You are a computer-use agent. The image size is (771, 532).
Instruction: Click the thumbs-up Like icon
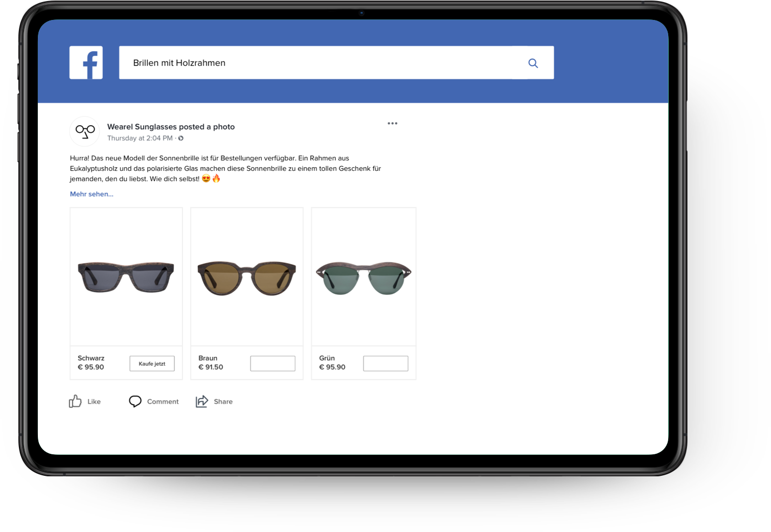[x=75, y=401]
